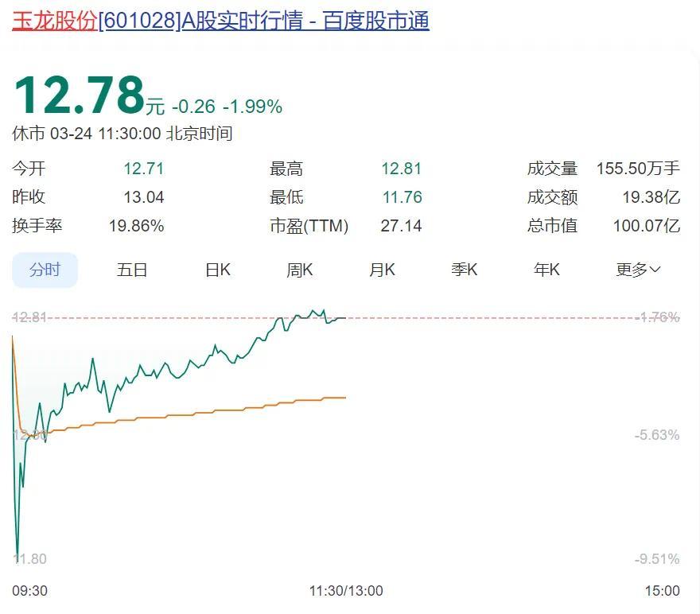
Task: Open the 月K chart tab
Action: point(382,270)
